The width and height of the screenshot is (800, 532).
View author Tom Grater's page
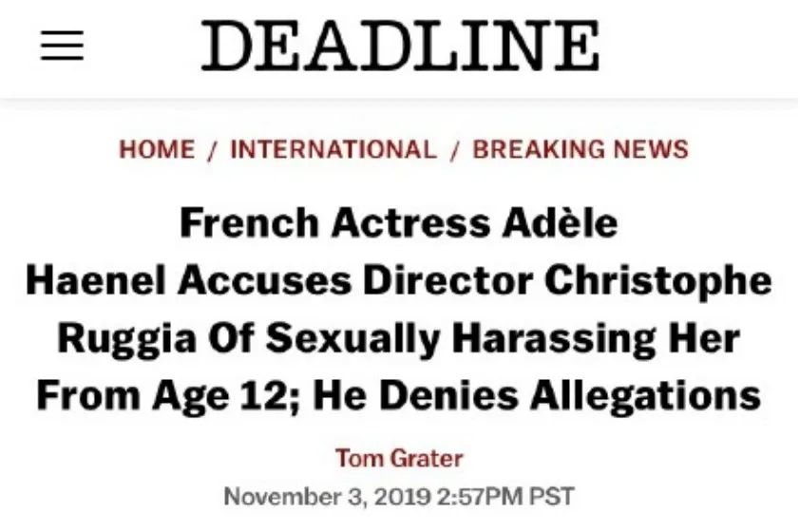399,459
